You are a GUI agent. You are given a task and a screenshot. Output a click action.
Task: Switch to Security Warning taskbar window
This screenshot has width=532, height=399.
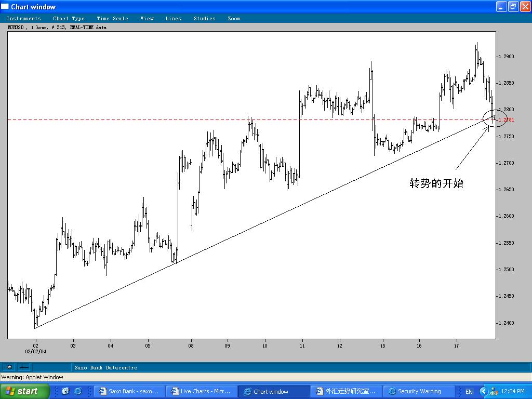point(418,391)
